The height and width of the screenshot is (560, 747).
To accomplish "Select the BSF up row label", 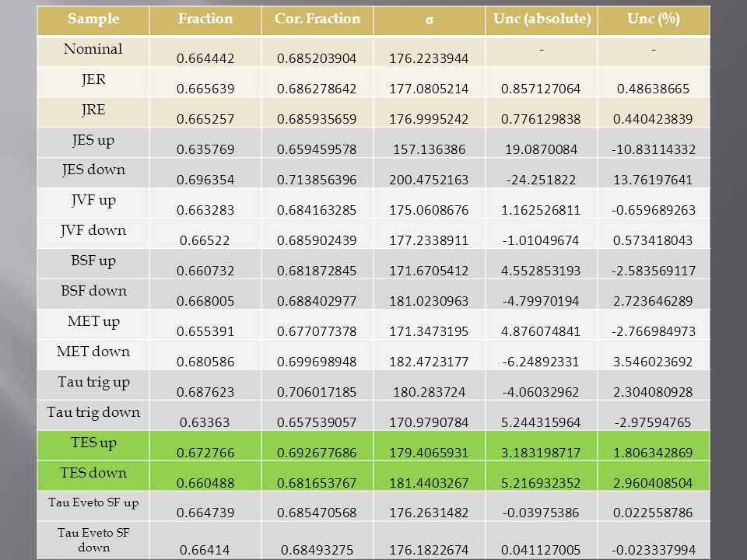I will (x=93, y=261).
